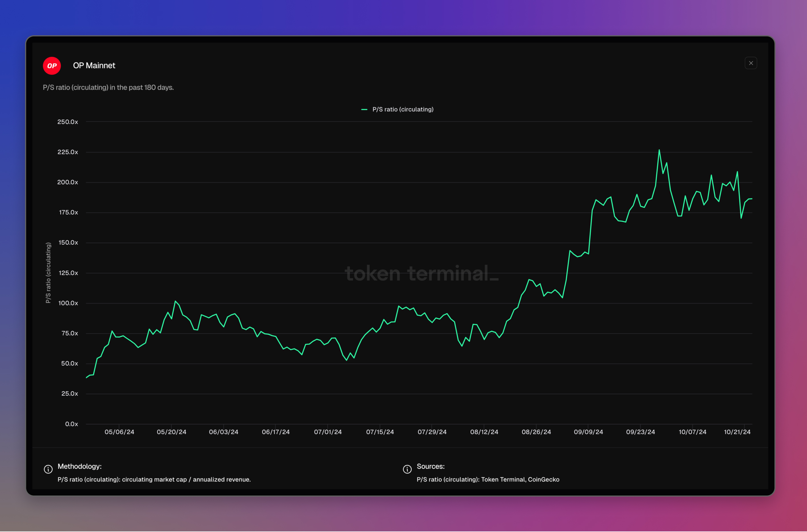Click the 07/15/24 date label

380,432
